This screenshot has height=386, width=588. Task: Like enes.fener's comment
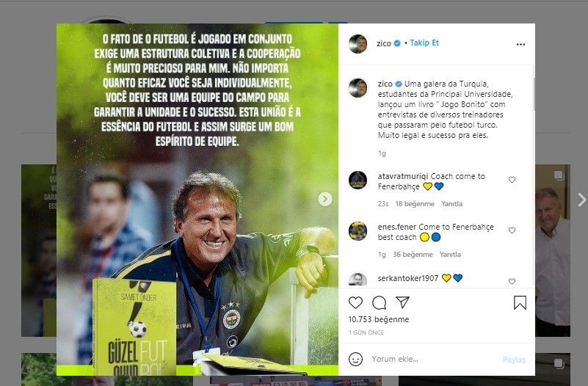[x=512, y=230]
